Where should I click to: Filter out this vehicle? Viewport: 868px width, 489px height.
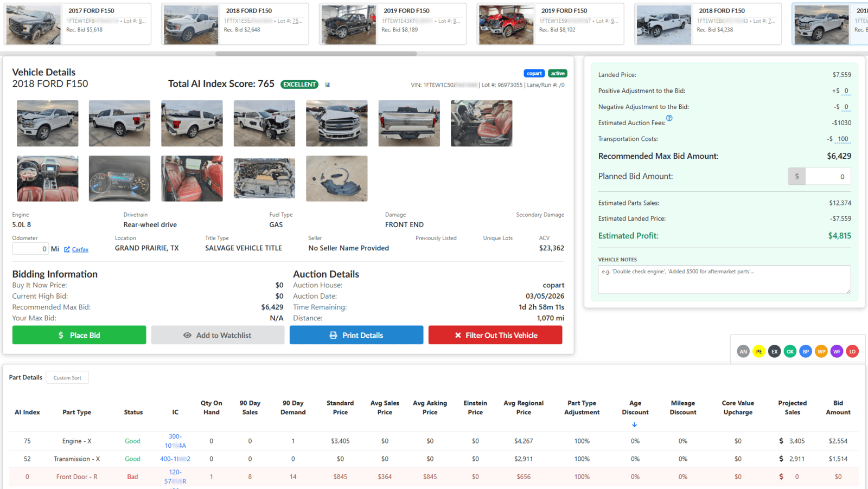tap(495, 335)
